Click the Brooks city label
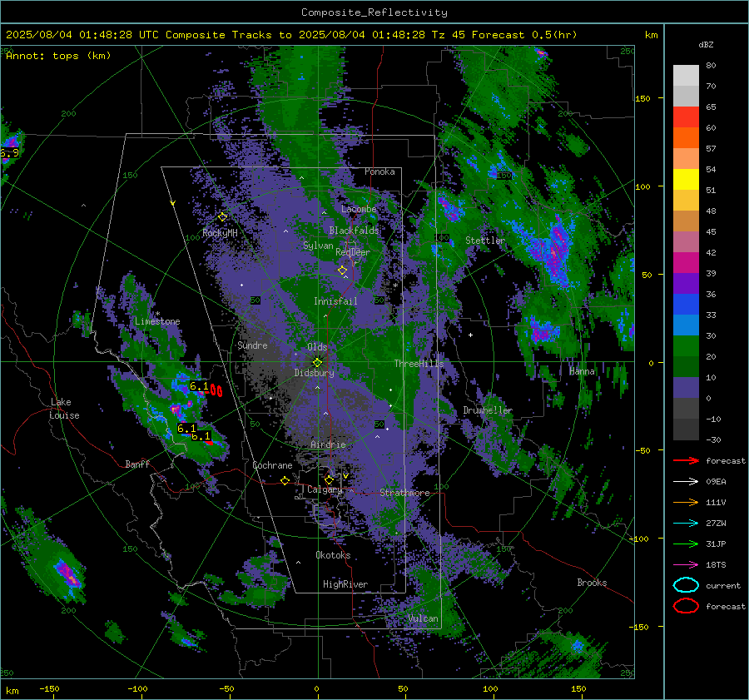Viewport: 749px width, 700px height. [x=592, y=583]
